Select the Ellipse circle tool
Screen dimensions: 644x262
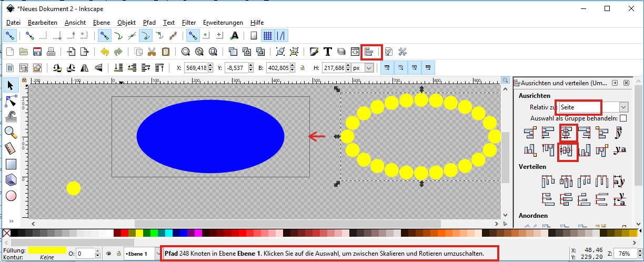point(11,196)
